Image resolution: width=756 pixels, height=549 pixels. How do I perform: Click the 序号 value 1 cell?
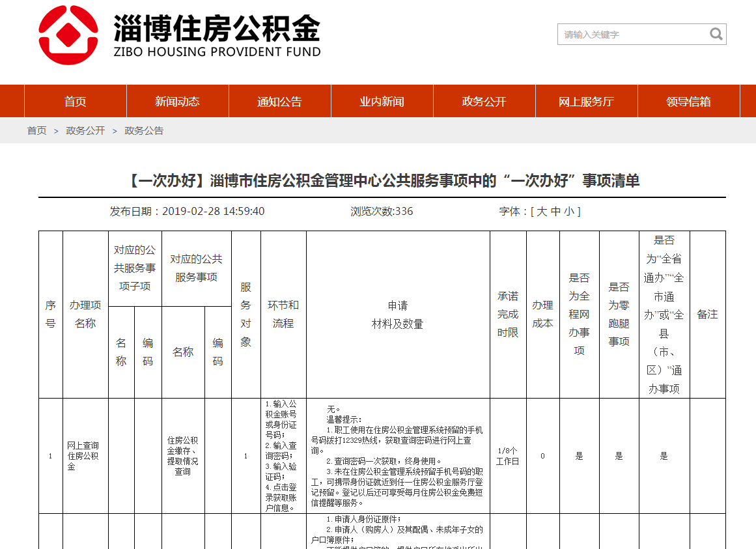(x=51, y=456)
